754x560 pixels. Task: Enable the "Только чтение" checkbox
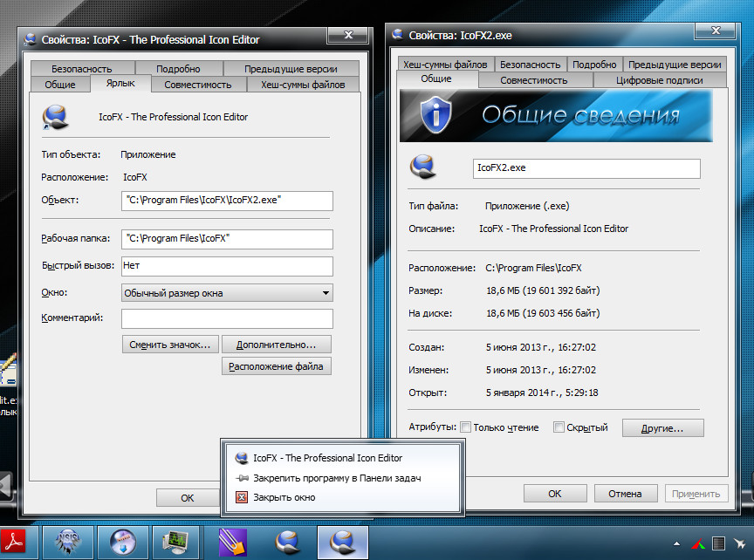[466, 427]
